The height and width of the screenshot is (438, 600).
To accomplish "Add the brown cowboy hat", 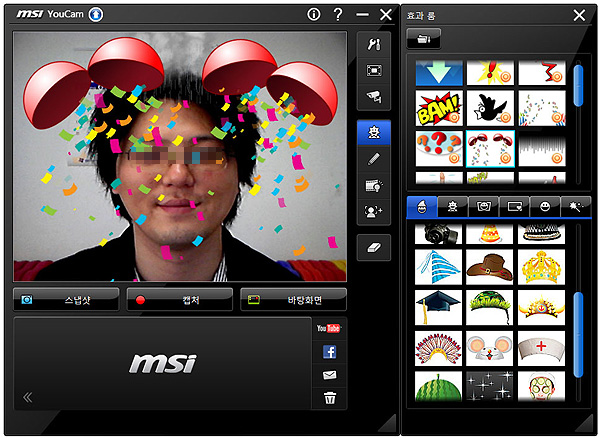I will pos(489,267).
